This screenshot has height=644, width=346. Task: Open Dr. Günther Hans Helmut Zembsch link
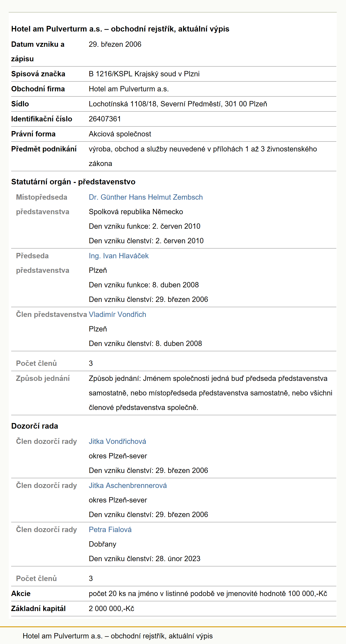tap(146, 197)
